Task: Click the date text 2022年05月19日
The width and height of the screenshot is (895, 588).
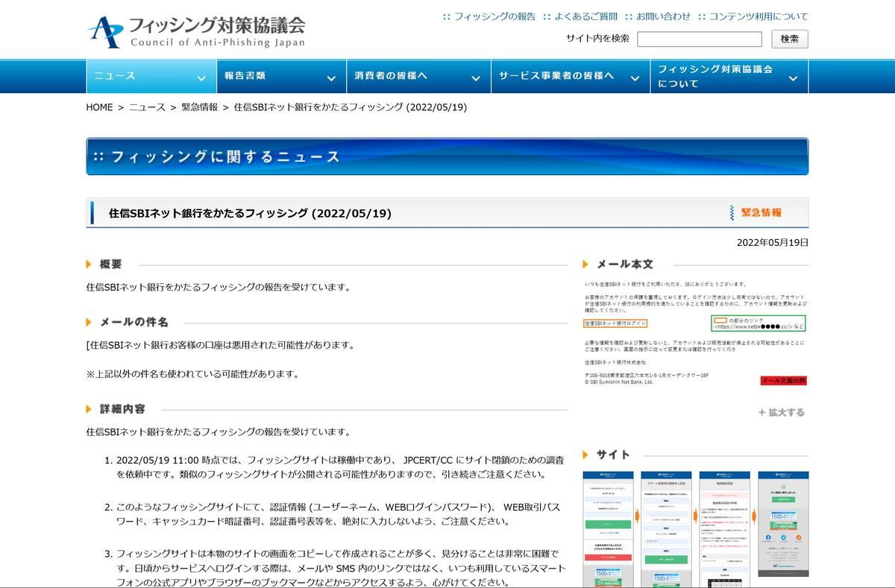Action: tap(773, 242)
